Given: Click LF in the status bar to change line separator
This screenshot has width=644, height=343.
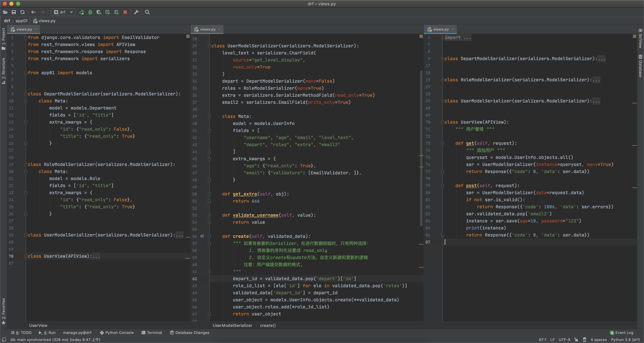Looking at the screenshot, I should (x=553, y=339).
